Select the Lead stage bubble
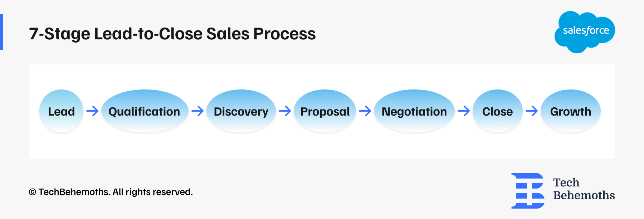 (62, 111)
